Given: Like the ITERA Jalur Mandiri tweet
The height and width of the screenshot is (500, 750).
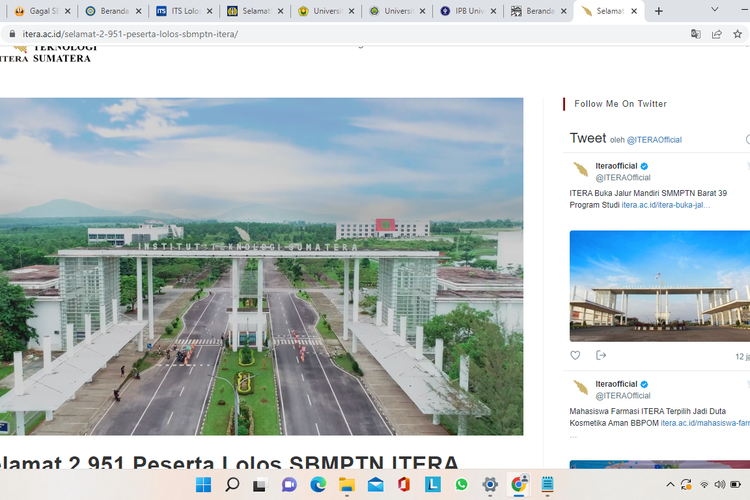Looking at the screenshot, I should (575, 355).
